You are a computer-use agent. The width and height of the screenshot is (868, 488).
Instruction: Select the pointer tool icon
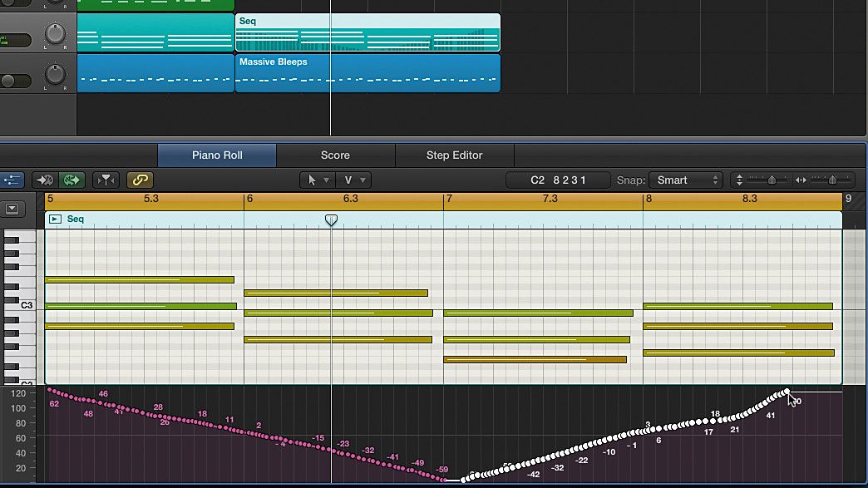(x=312, y=180)
